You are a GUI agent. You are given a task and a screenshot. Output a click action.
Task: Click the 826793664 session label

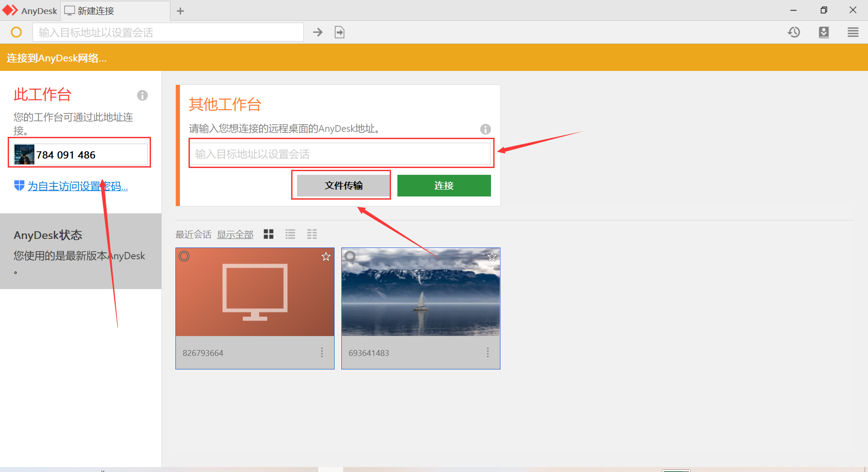pyautogui.click(x=203, y=353)
